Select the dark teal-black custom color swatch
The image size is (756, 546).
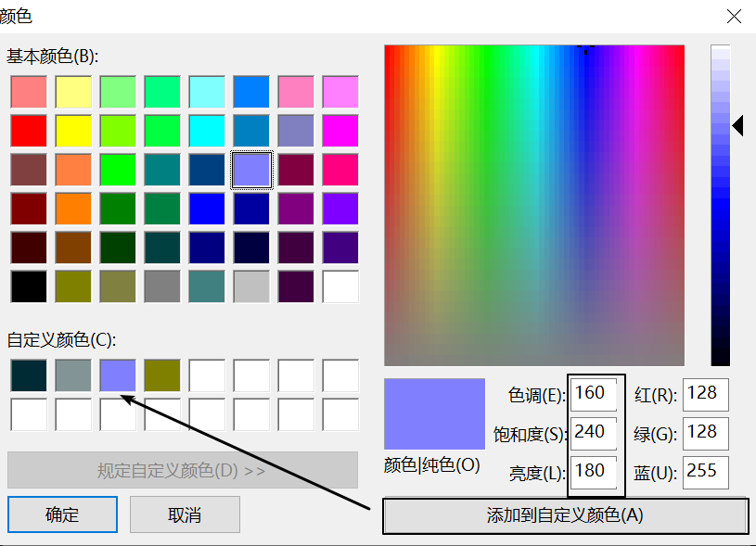pyautogui.click(x=29, y=375)
